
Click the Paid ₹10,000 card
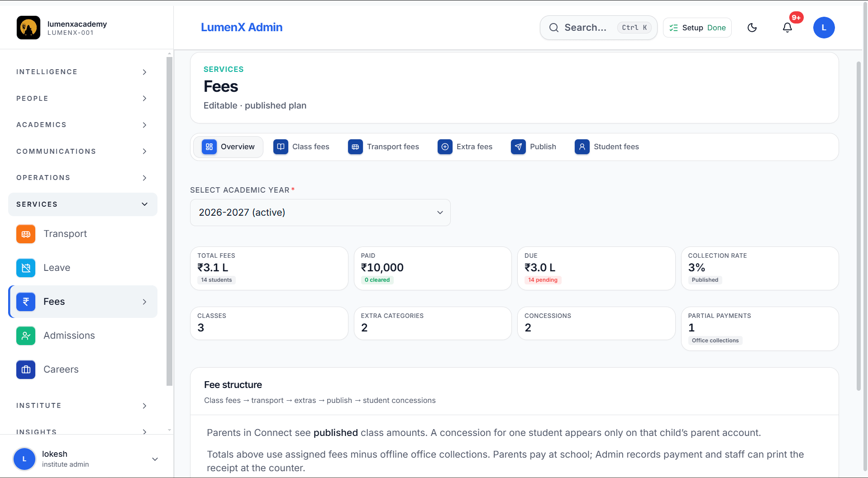[433, 268]
